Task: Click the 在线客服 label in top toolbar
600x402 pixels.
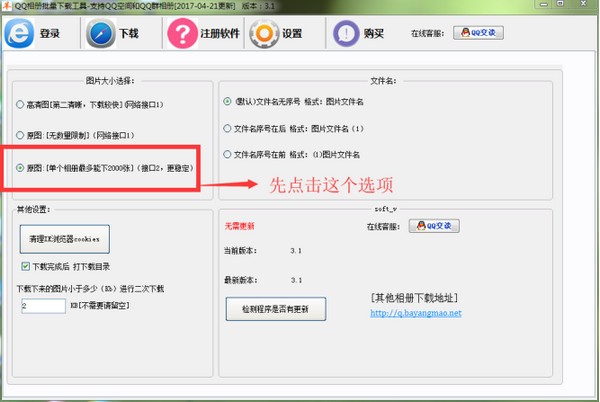Action: (427, 34)
